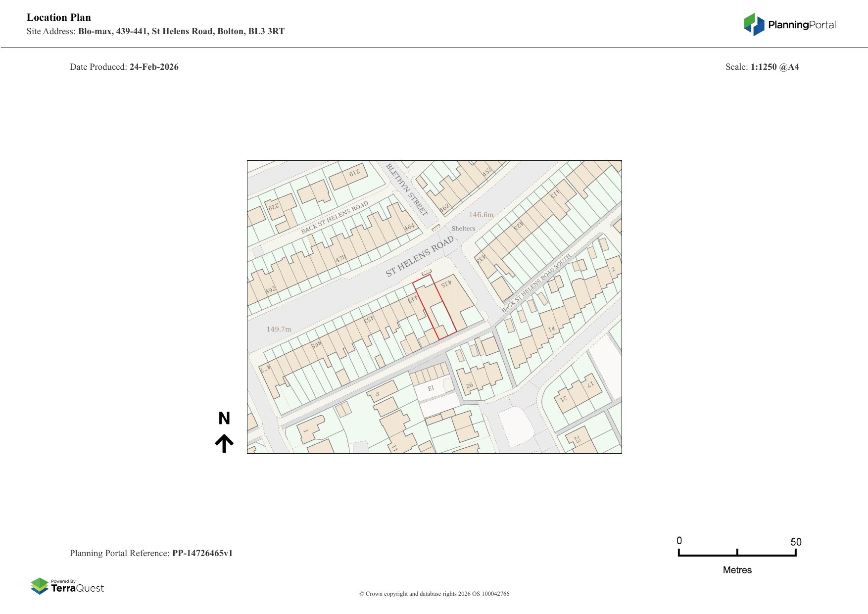Click the 'BLETHYN STREET' street label
This screenshot has height=614, width=868.
click(406, 189)
